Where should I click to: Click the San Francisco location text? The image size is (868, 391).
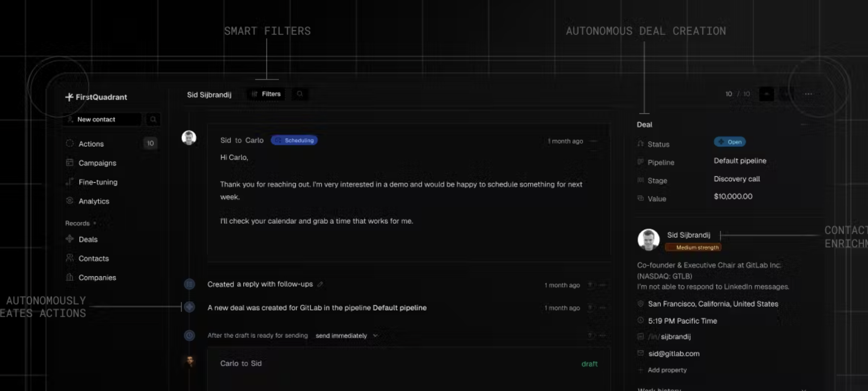click(713, 304)
